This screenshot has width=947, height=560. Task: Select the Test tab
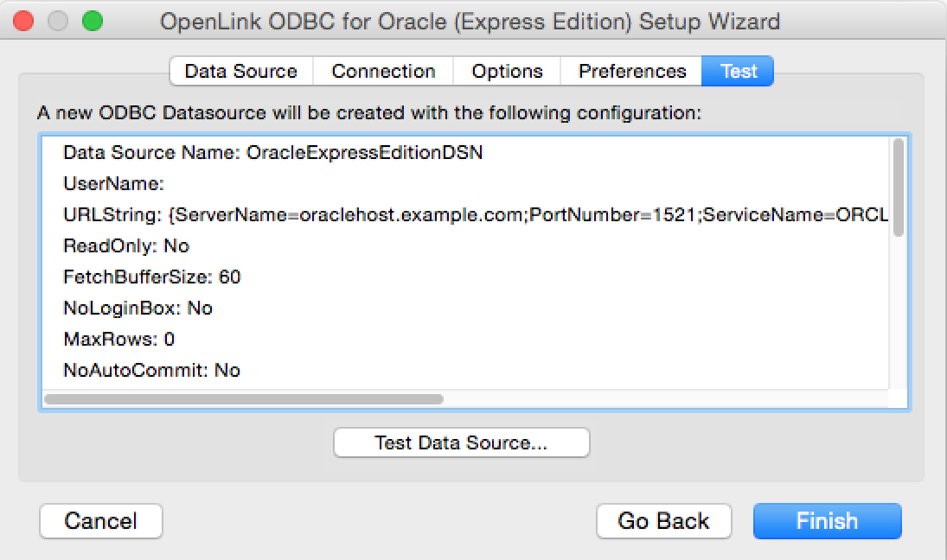point(738,71)
